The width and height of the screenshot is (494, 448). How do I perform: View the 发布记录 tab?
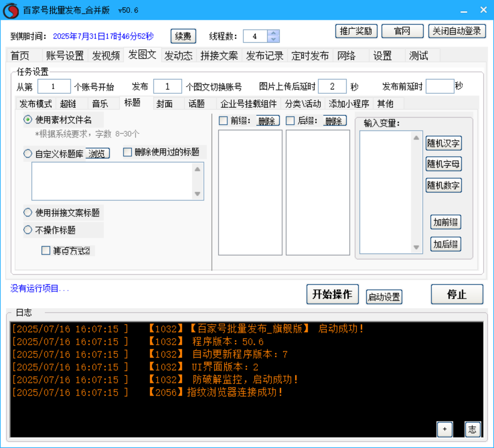[265, 56]
